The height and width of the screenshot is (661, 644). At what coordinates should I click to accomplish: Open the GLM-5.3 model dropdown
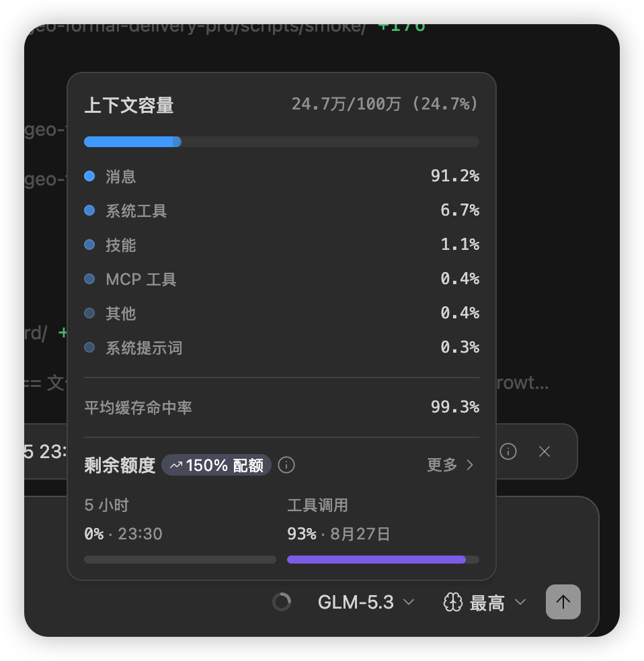[x=366, y=602]
